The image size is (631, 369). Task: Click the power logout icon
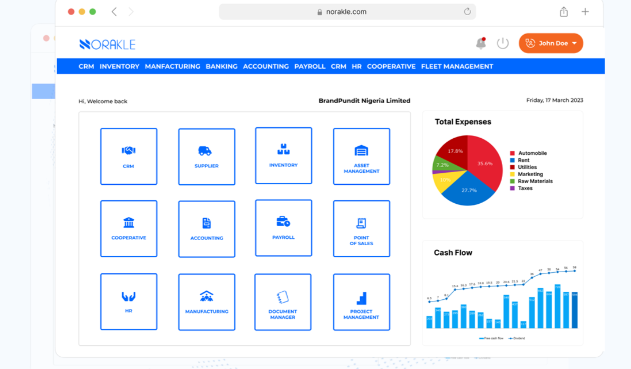[503, 43]
